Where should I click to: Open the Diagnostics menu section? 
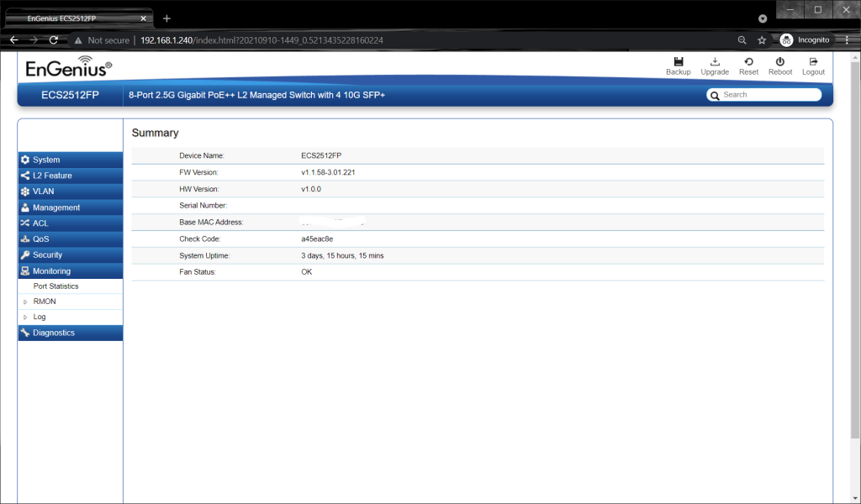(71, 333)
